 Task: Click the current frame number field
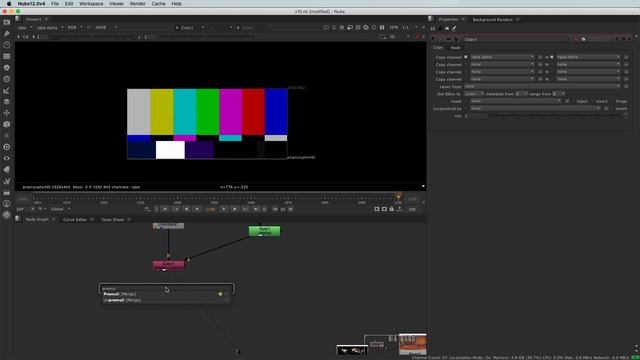pos(210,209)
